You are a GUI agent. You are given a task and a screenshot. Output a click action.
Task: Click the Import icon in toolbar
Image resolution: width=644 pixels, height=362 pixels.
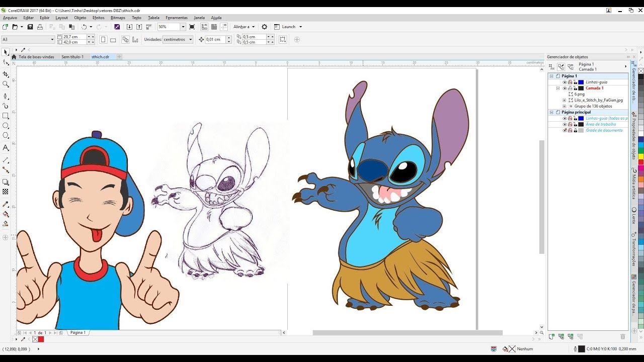(x=129, y=27)
